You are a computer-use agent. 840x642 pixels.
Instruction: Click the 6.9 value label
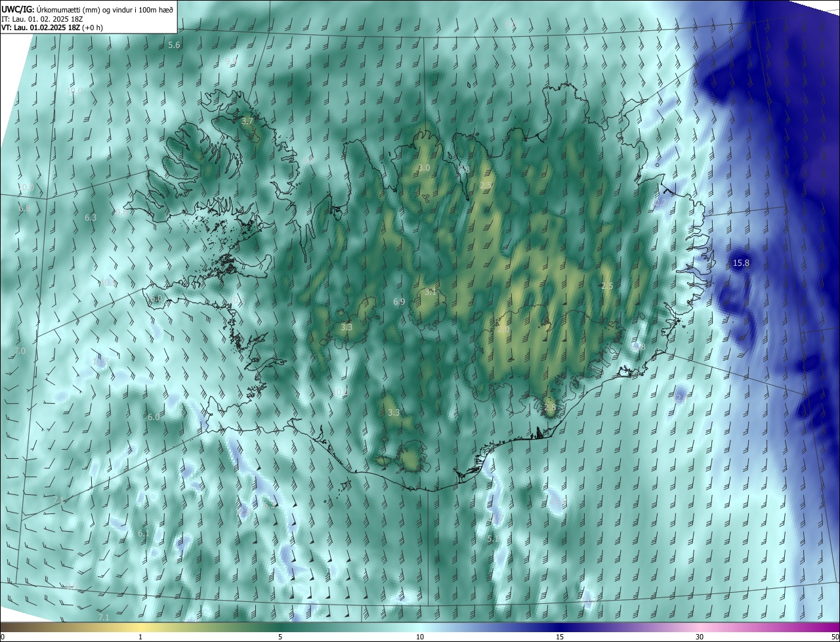click(x=399, y=302)
